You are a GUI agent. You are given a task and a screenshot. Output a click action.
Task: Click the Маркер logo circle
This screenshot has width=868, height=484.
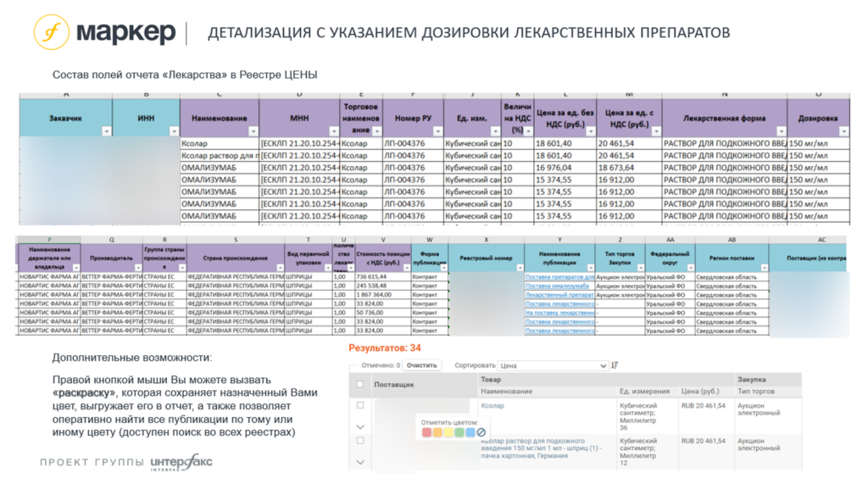[x=52, y=32]
